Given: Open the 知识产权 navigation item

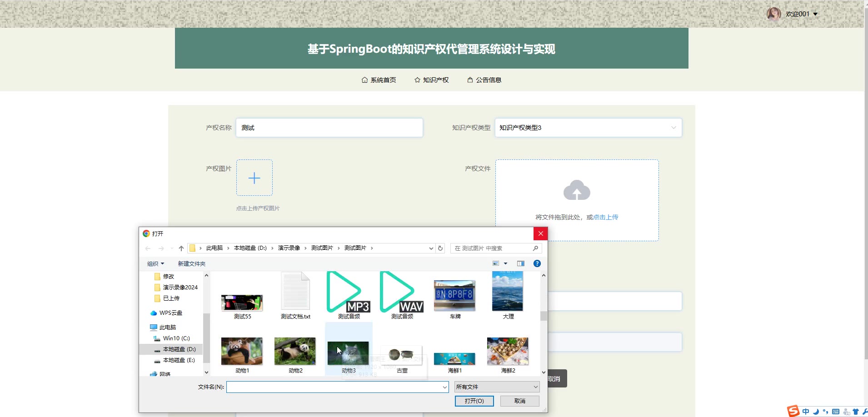Looking at the screenshot, I should click(431, 80).
